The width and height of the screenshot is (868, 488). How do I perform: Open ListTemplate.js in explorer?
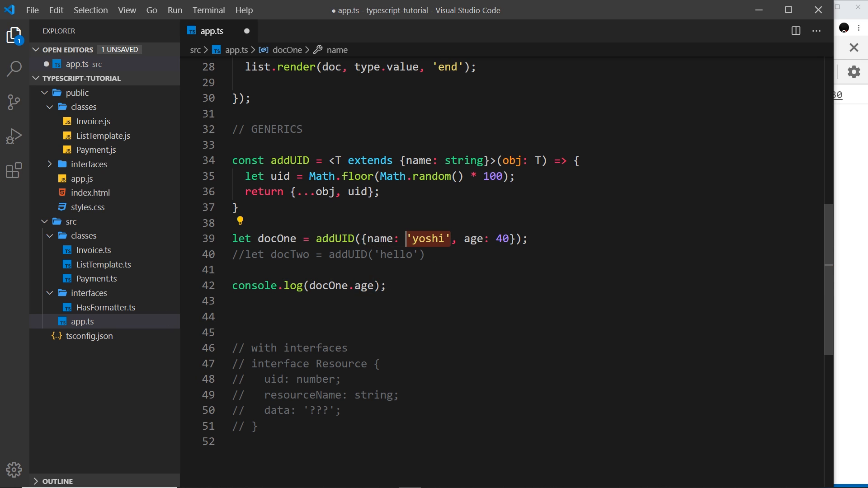[103, 136]
